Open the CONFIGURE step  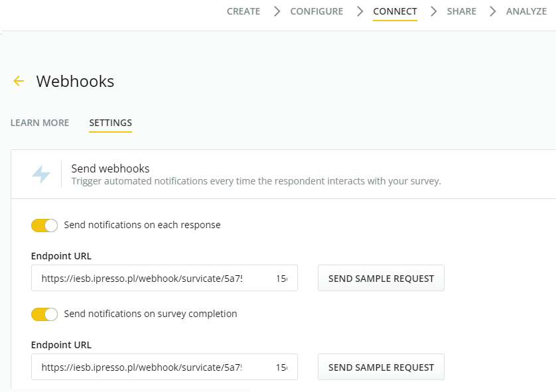point(316,11)
